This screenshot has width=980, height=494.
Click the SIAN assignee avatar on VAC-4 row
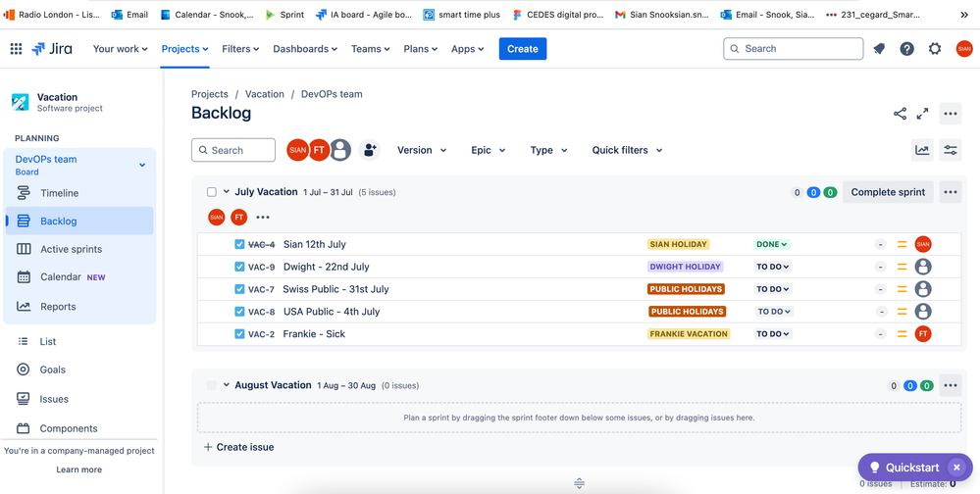[x=923, y=244]
